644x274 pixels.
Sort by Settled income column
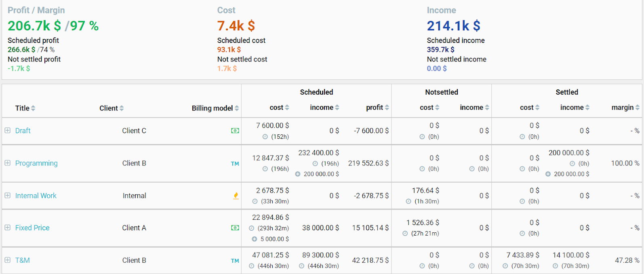tap(575, 107)
